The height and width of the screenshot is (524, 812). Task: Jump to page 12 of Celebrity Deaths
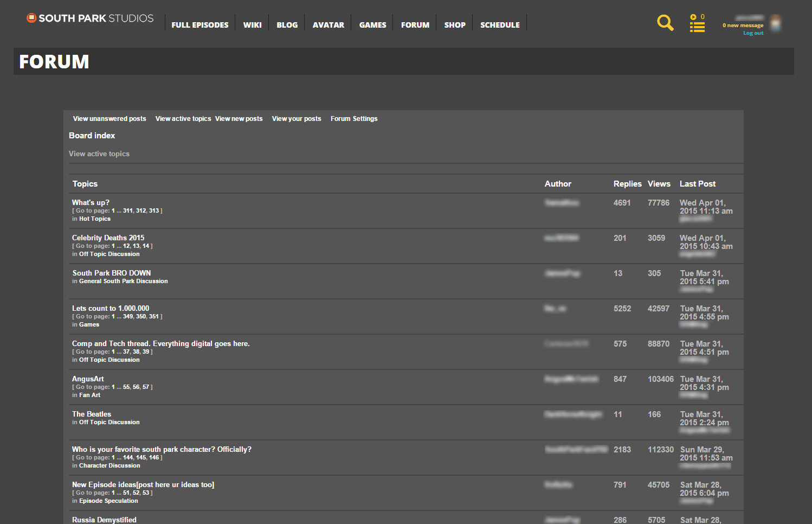[x=126, y=246]
